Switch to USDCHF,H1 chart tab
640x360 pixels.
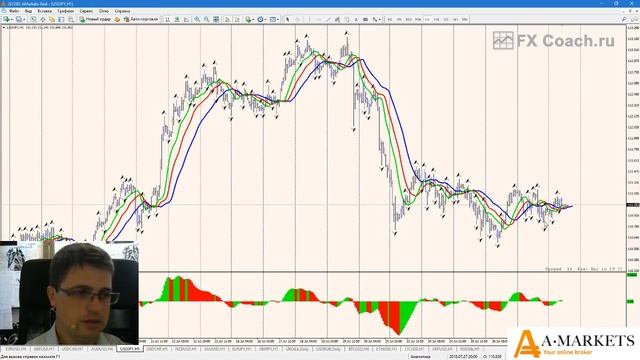pyautogui.click(x=157, y=349)
